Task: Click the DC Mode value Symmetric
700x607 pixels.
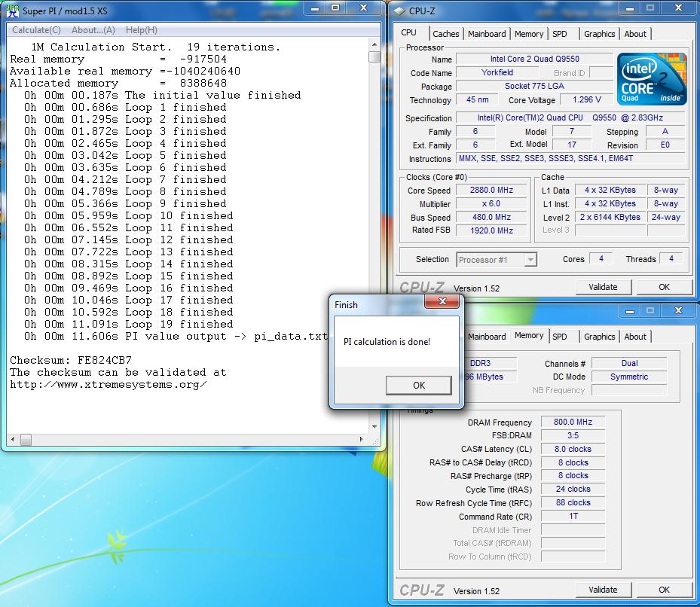Action: tap(629, 377)
